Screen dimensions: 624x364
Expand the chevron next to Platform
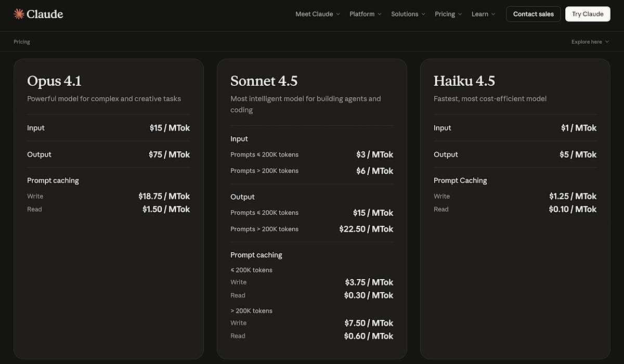(380, 14)
